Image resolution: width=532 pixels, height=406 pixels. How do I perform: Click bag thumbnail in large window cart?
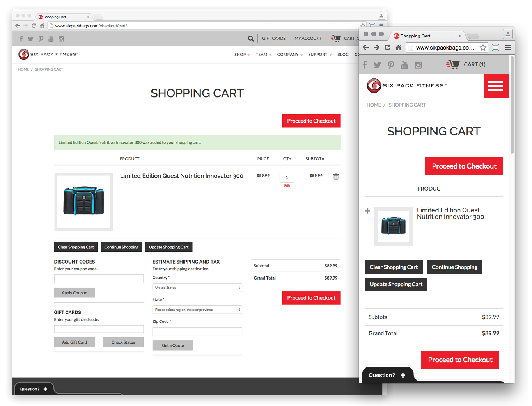pos(83,201)
